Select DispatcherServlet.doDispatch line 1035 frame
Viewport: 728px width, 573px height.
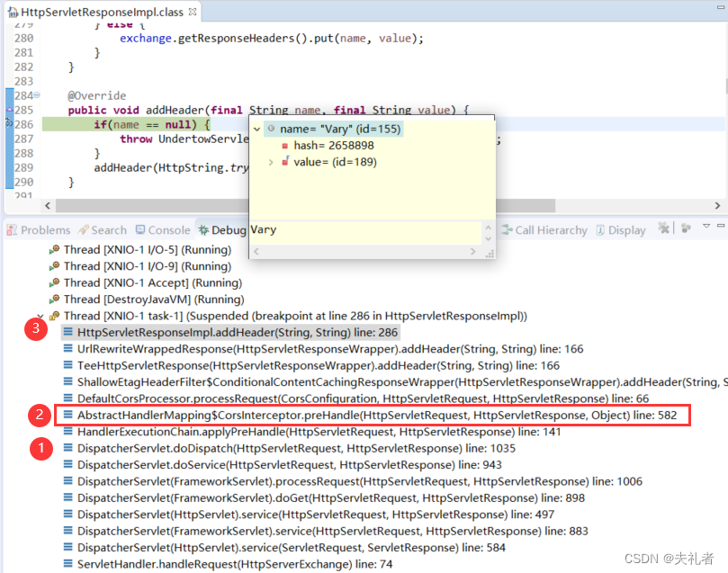(296, 448)
